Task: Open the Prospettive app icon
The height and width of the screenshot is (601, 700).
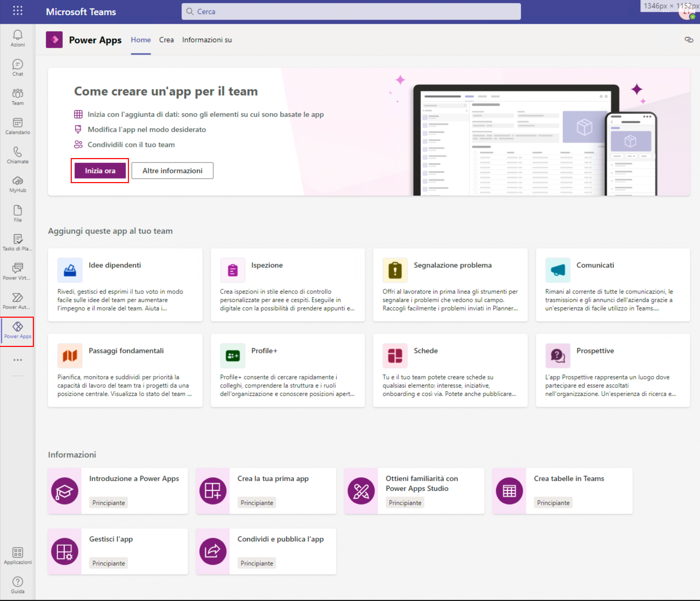Action: [x=558, y=356]
